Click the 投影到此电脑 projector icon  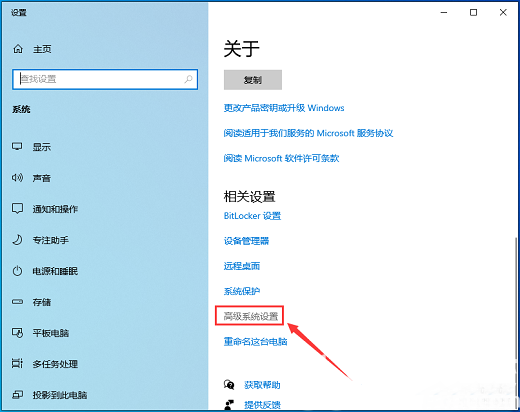coord(17,395)
